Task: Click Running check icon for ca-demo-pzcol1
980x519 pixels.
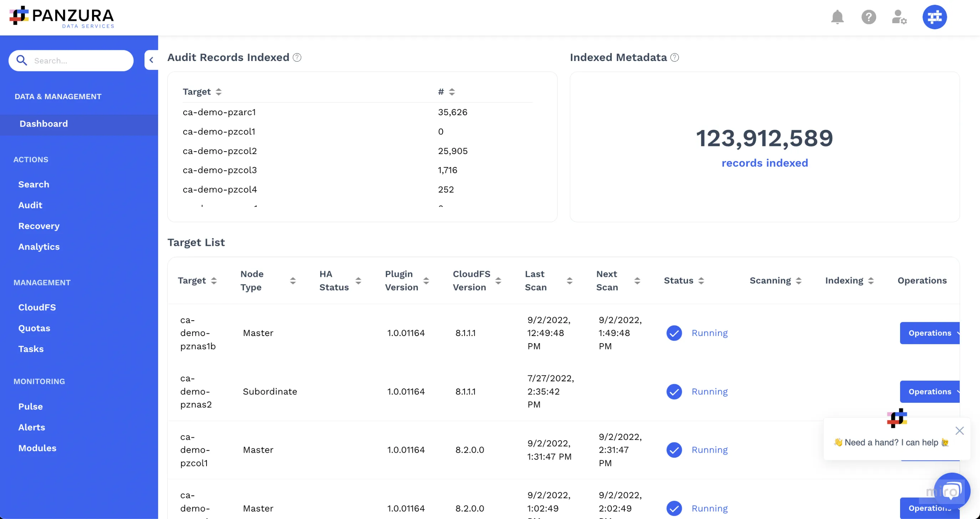Action: coord(674,450)
